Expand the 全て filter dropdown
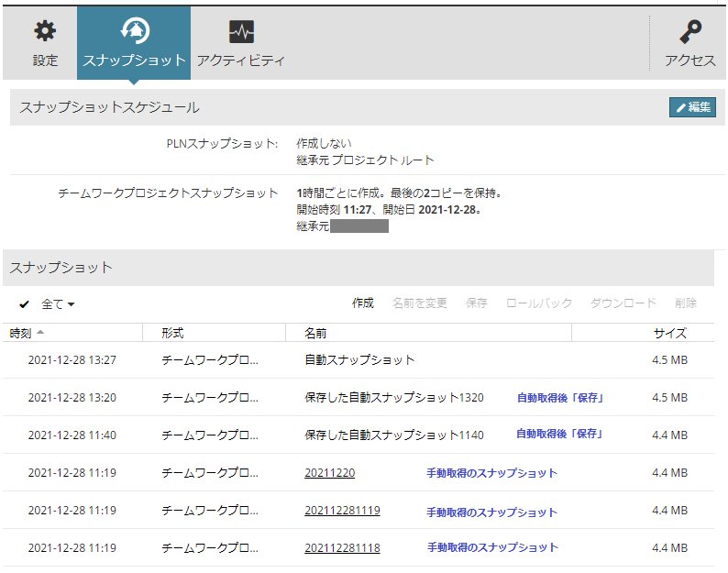This screenshot has width=728, height=573. tap(58, 304)
